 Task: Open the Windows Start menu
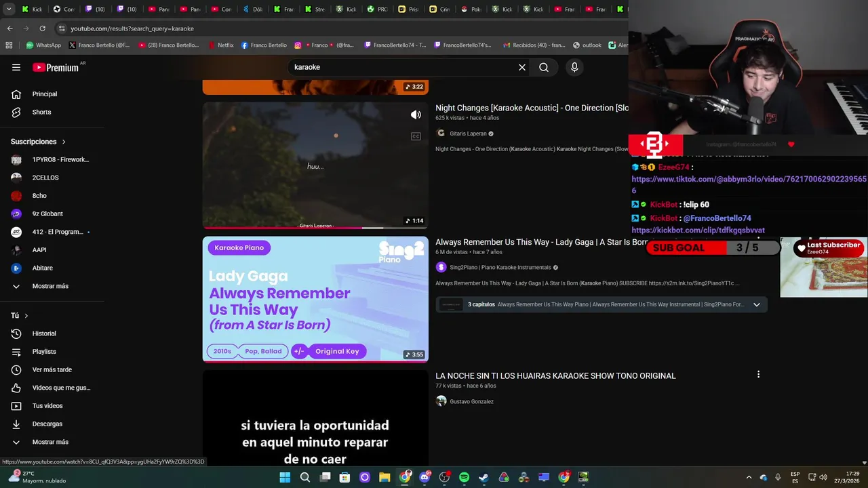click(x=285, y=477)
